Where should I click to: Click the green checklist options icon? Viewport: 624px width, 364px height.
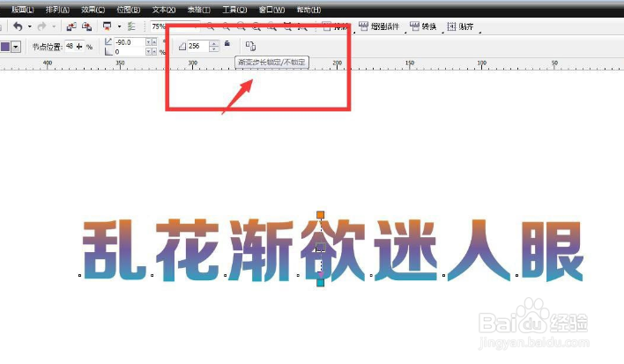(x=131, y=26)
